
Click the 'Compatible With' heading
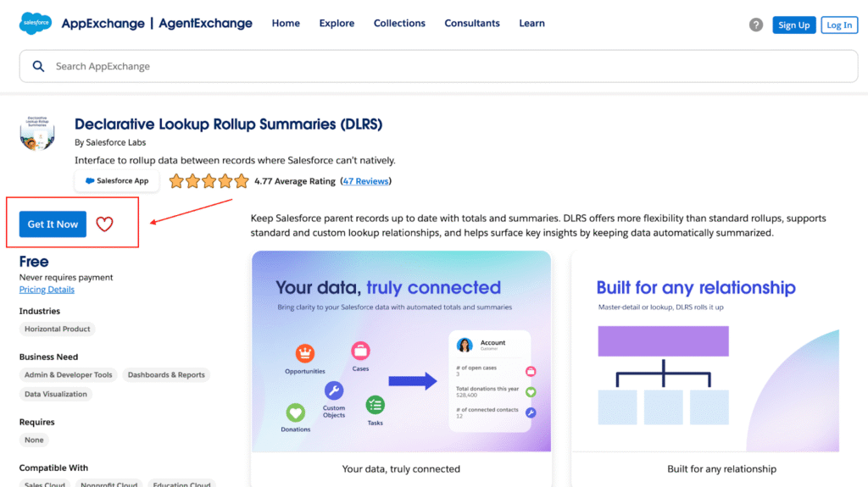[53, 468]
